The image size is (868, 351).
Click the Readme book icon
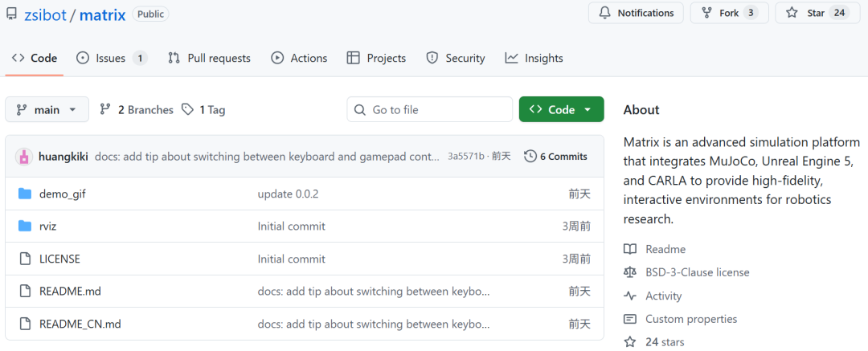[630, 249]
